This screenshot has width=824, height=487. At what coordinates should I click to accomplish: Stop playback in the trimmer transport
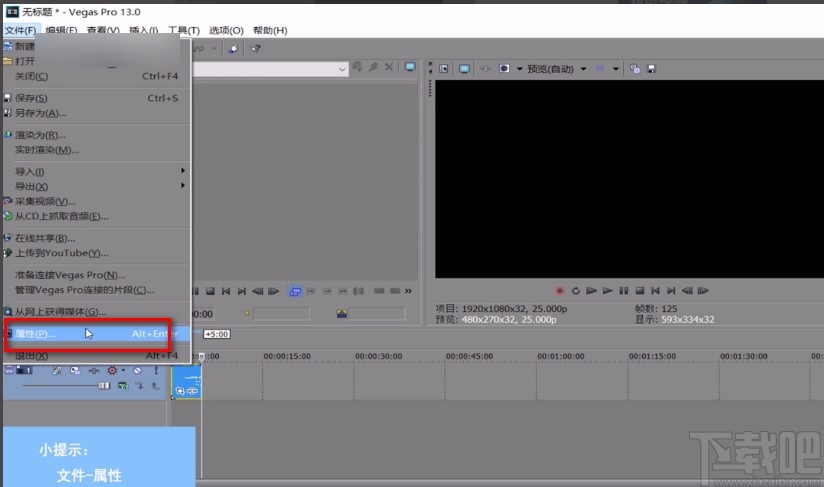pyautogui.click(x=210, y=291)
